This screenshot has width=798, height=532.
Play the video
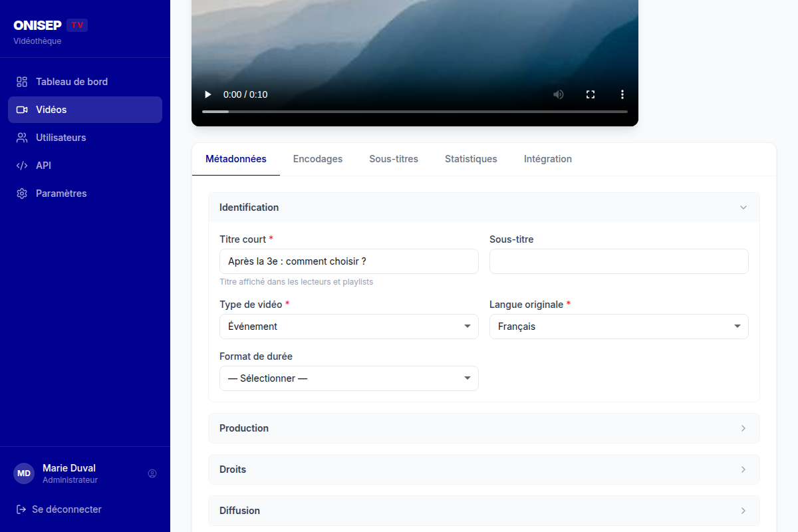pyautogui.click(x=207, y=94)
